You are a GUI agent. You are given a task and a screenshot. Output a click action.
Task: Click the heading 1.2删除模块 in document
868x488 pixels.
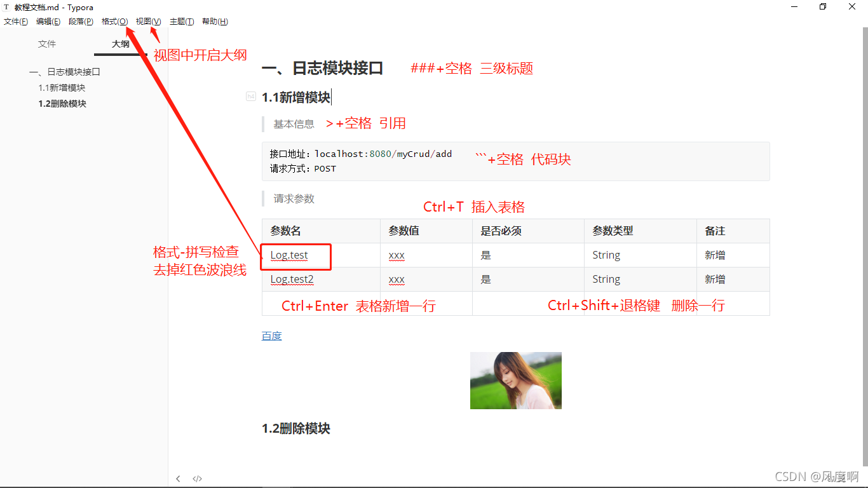[x=296, y=428]
